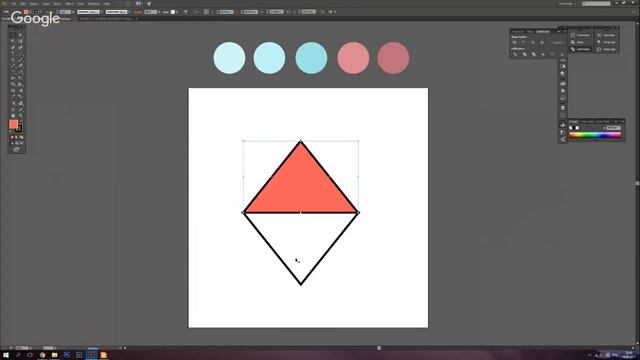Viewport: 640px width, 360px height.
Task: Open the Edit menu
Action: coord(23,4)
